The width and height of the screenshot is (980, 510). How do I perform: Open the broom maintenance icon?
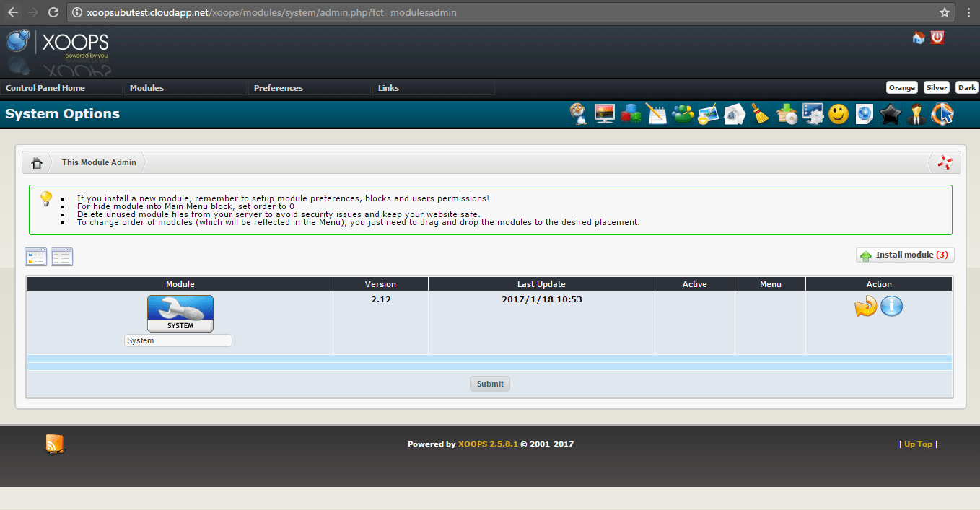[x=760, y=114]
